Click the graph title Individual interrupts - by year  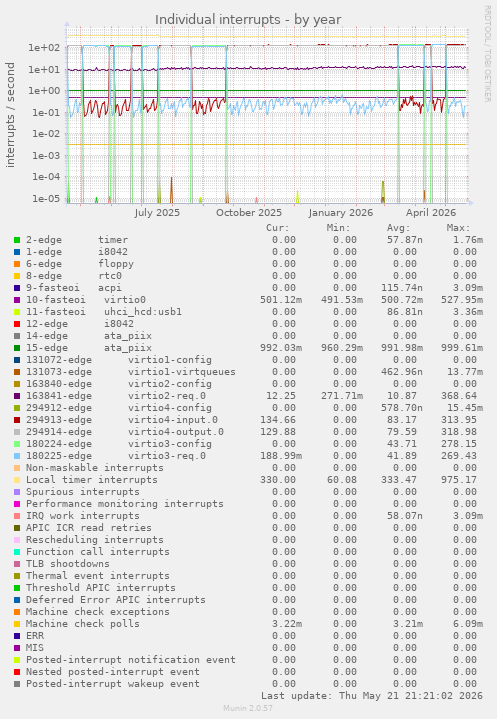248,20
